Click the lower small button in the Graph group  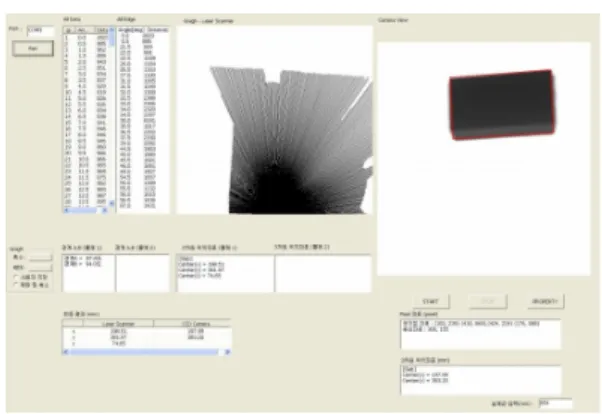click(40, 267)
